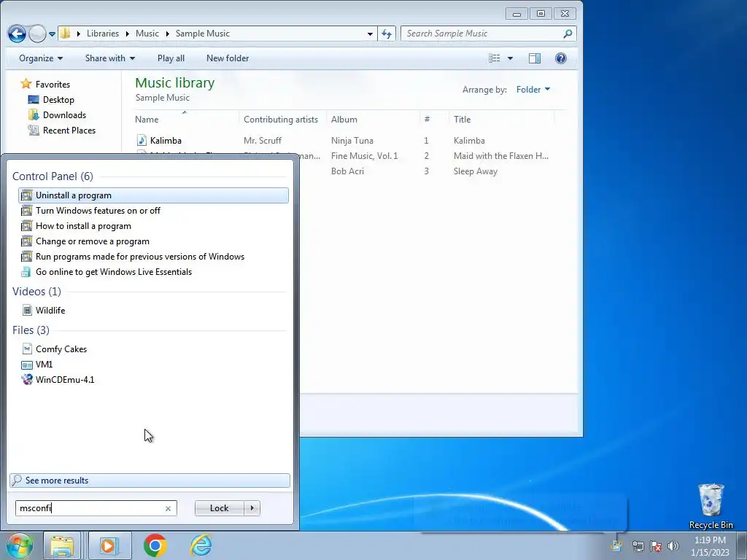Expand the shutdown options arrow
Image resolution: width=747 pixels, height=560 pixels.
[x=252, y=508]
